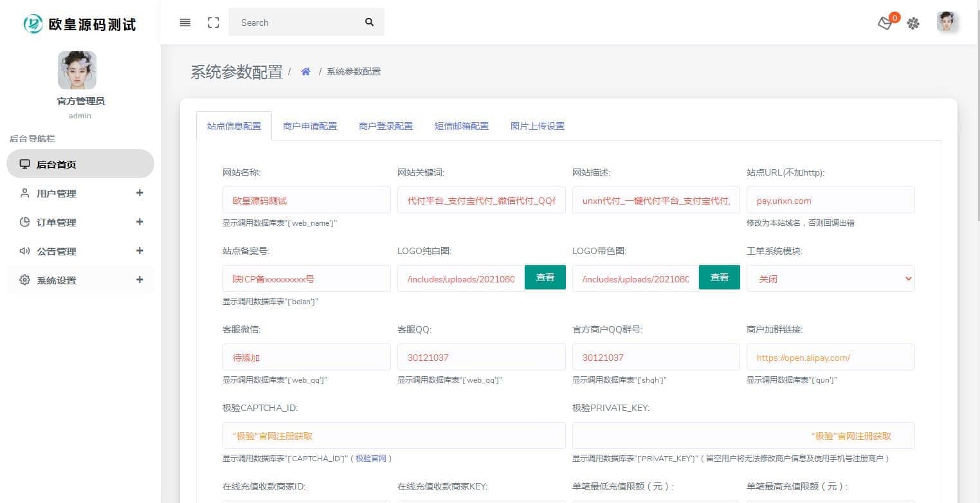Switch to the 短信邮箱配置 tab
This screenshot has width=980, height=503.
pyautogui.click(x=461, y=126)
